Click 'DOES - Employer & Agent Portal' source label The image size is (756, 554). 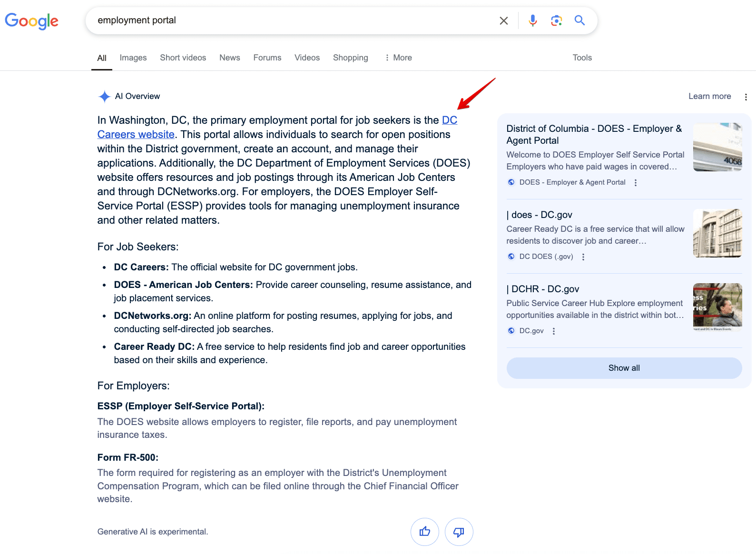tap(572, 182)
